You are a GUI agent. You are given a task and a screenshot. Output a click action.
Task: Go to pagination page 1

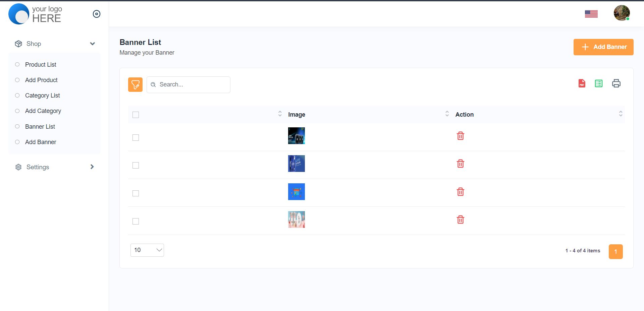point(615,252)
